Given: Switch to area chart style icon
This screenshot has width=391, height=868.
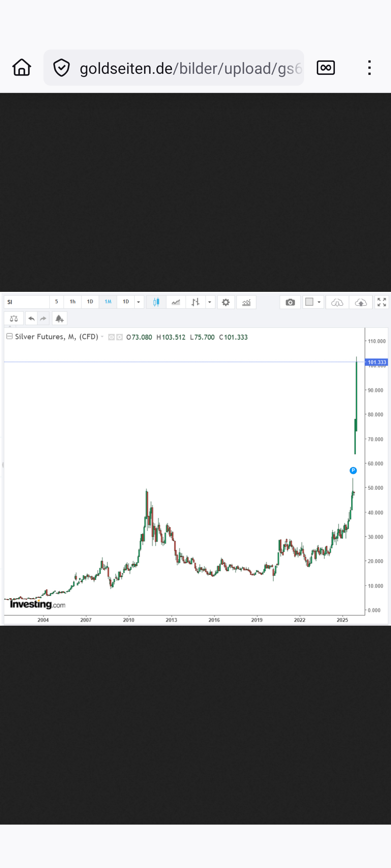Looking at the screenshot, I should point(176,302).
